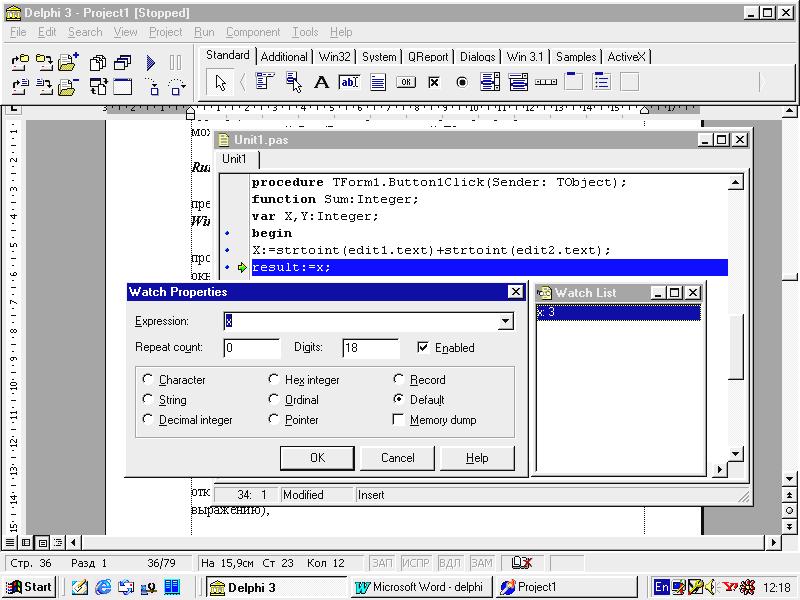Open the File menu

(x=18, y=32)
